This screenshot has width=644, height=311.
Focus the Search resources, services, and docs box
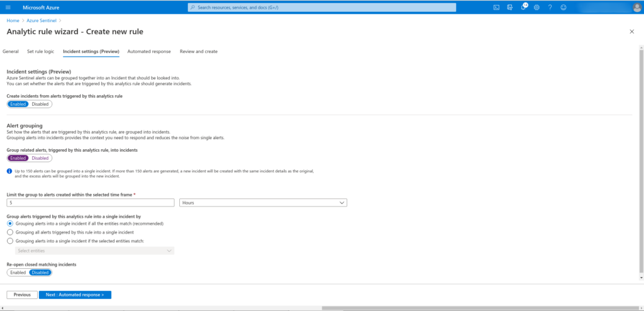322,8
